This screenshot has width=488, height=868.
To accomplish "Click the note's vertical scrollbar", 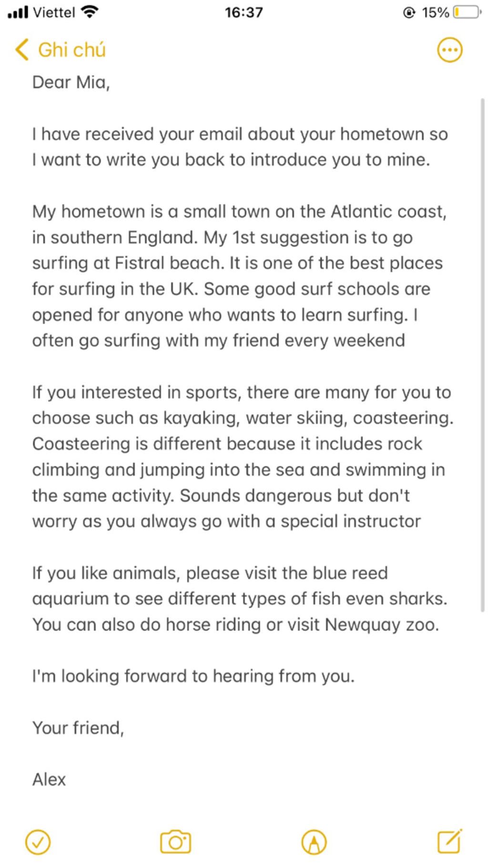I will pos(482,353).
